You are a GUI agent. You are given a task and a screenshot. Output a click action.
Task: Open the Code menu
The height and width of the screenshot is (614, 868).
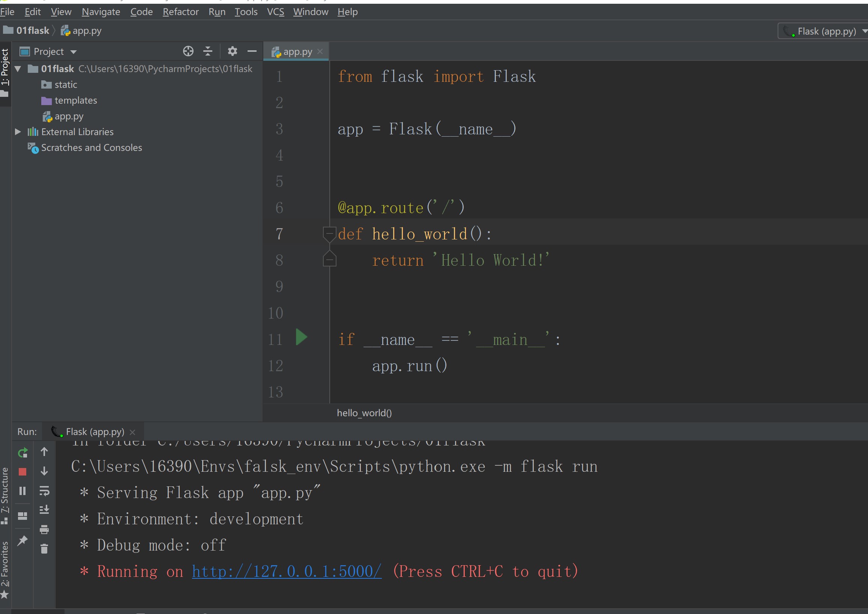141,12
